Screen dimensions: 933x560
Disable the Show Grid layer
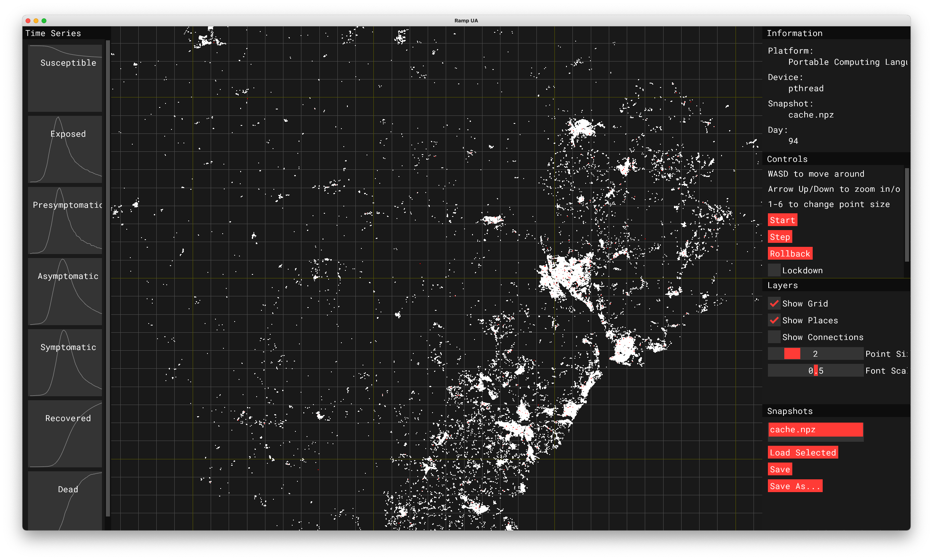tap(774, 304)
